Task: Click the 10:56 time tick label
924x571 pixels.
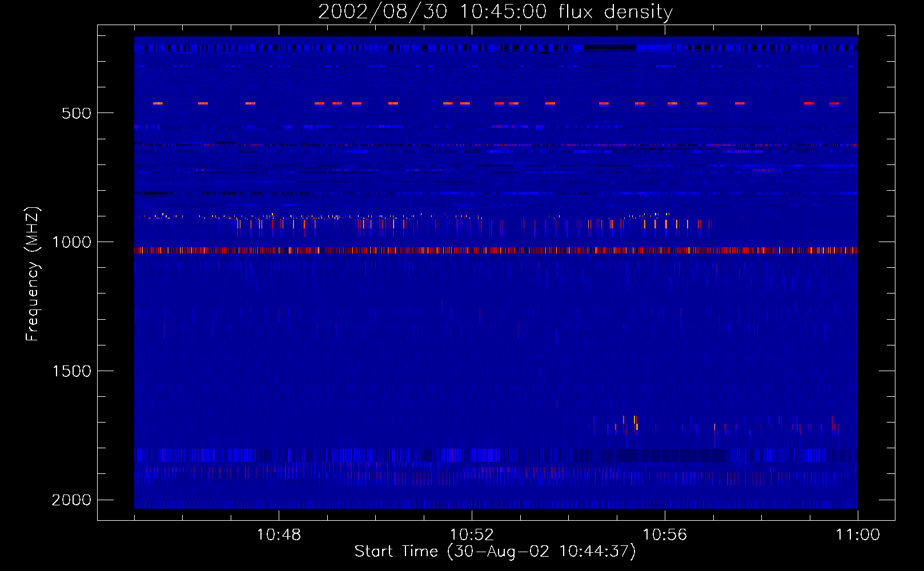Action: (665, 535)
